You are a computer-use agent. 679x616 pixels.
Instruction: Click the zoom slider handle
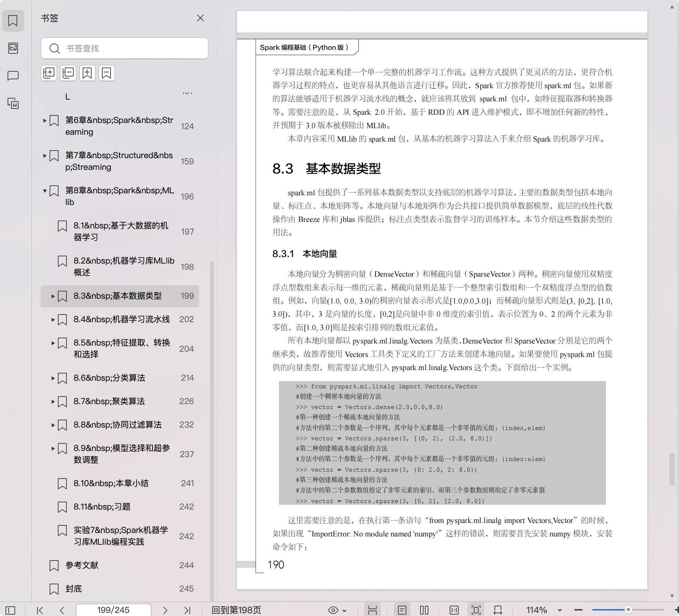[628, 610]
